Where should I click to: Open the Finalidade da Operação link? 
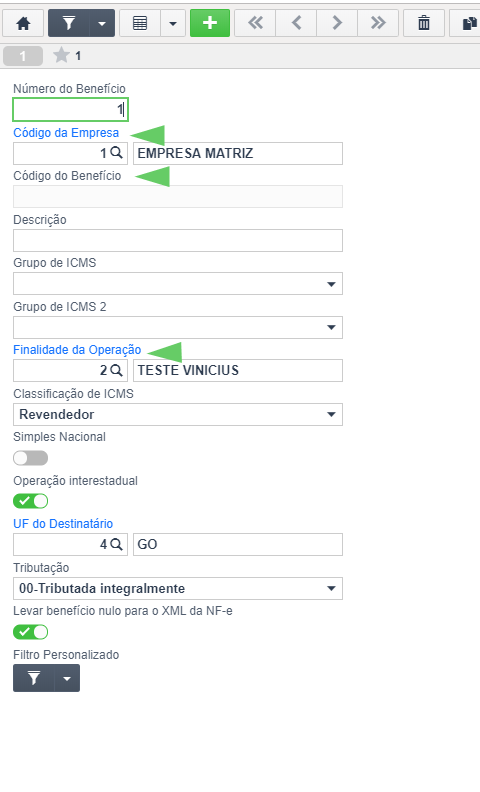pos(77,350)
